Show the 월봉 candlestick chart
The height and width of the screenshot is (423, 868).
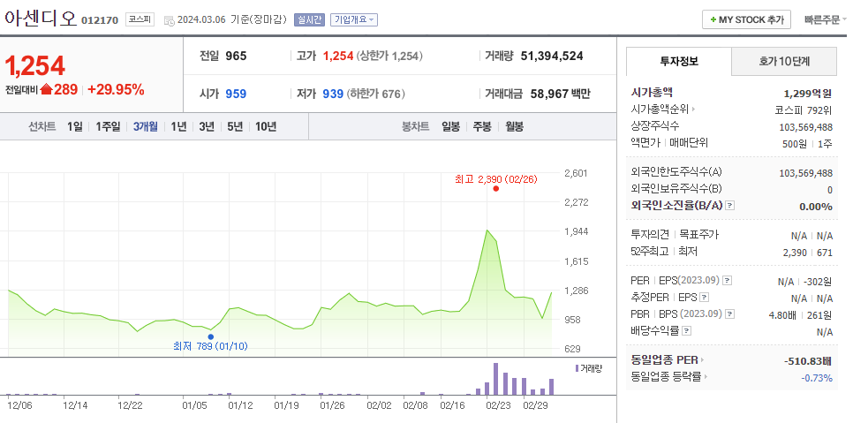pyautogui.click(x=514, y=126)
